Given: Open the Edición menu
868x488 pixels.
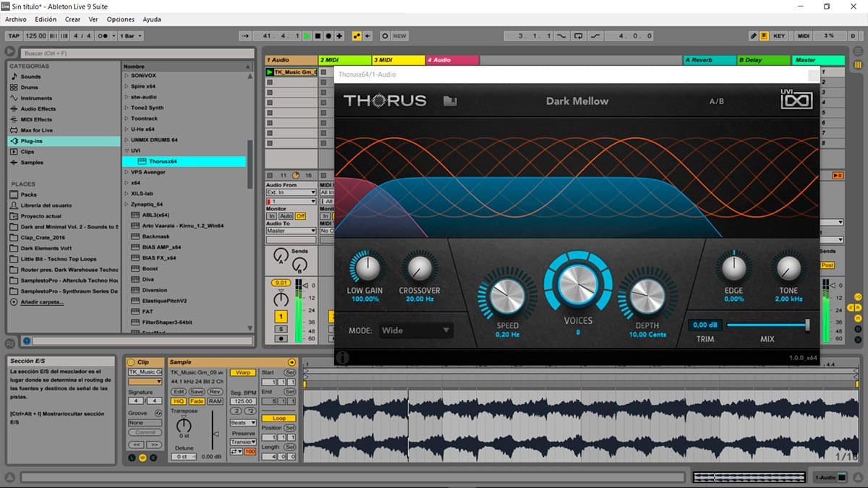Looking at the screenshot, I should [45, 20].
